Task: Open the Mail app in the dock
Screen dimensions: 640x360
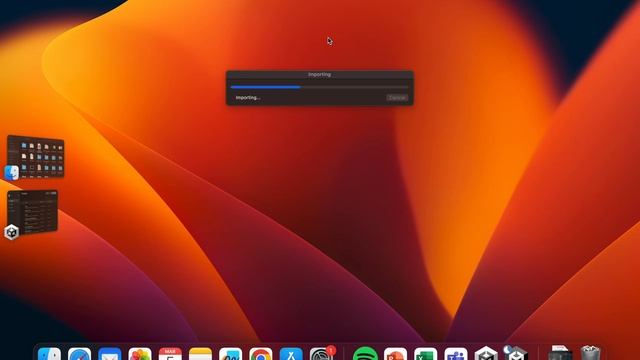Action: 110,354
